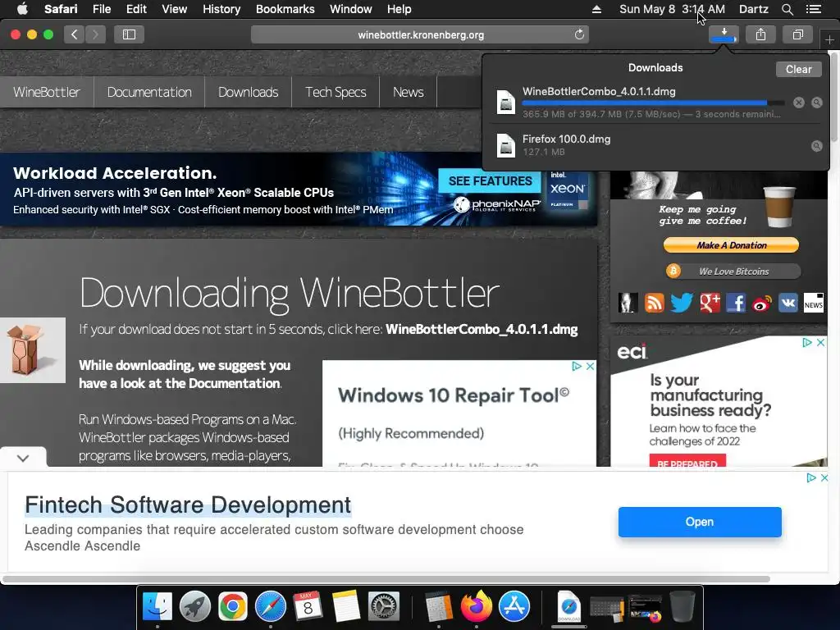Click the blue Open ad button

tap(700, 522)
